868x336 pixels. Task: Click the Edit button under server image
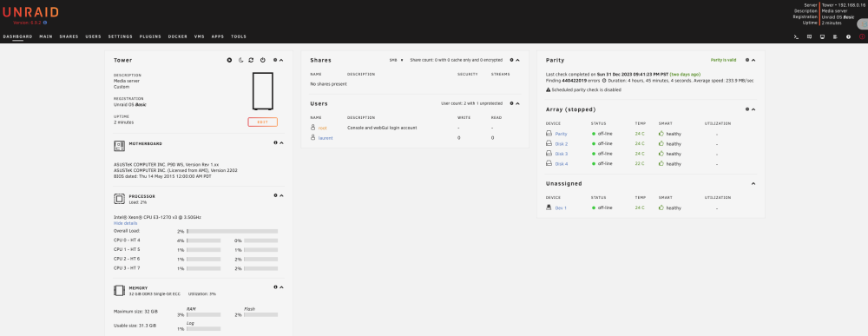262,122
